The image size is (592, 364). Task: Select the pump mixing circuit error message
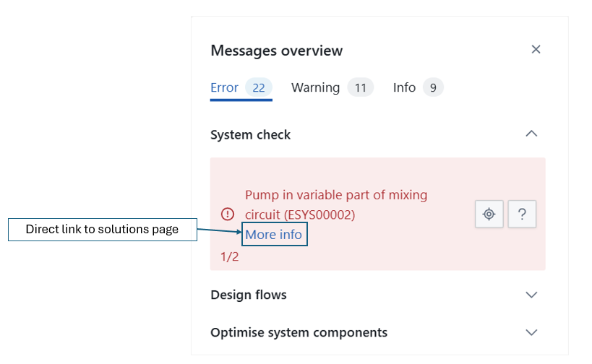tap(336, 204)
